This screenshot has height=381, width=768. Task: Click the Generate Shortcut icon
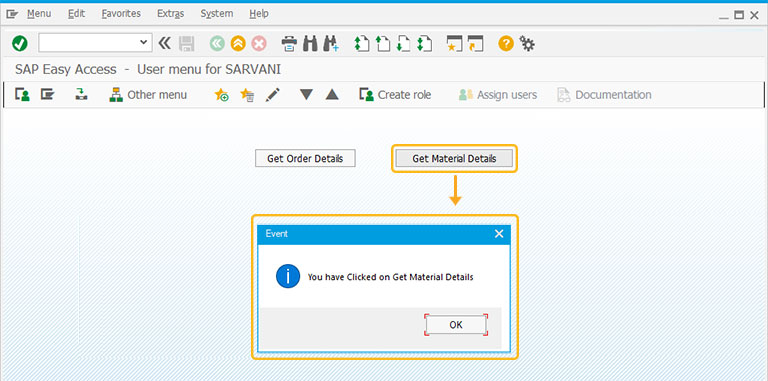pyautogui.click(x=475, y=44)
